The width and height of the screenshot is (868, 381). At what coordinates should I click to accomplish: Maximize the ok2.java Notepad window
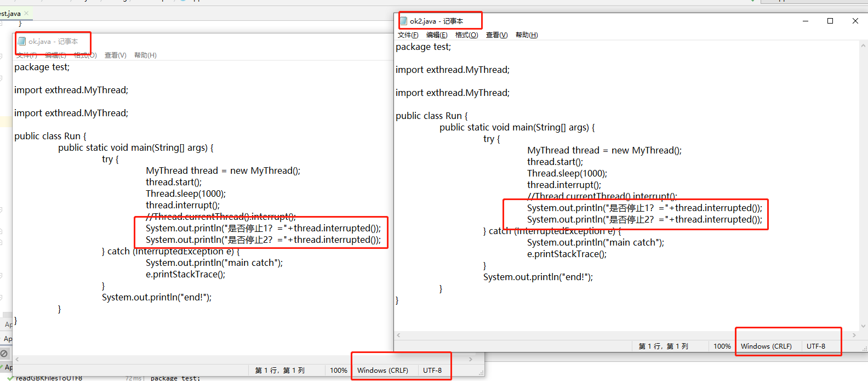click(x=830, y=21)
